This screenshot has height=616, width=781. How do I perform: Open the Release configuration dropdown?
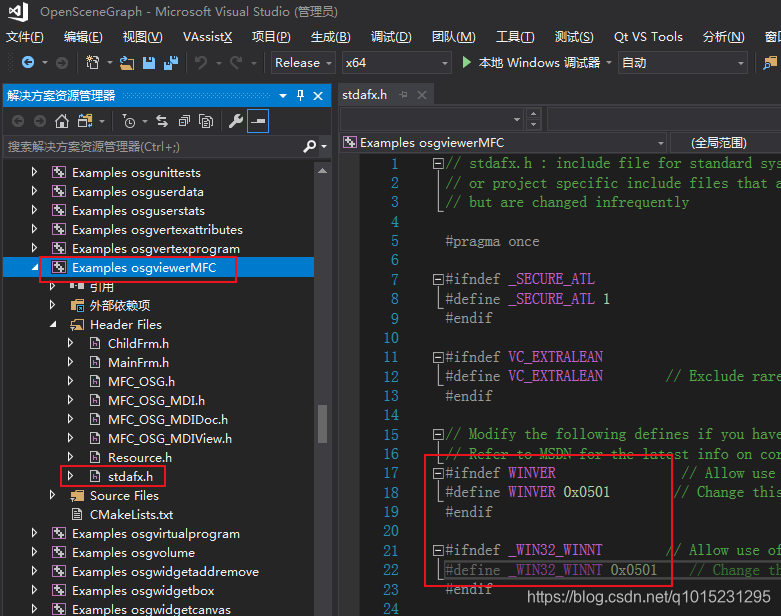tap(303, 63)
